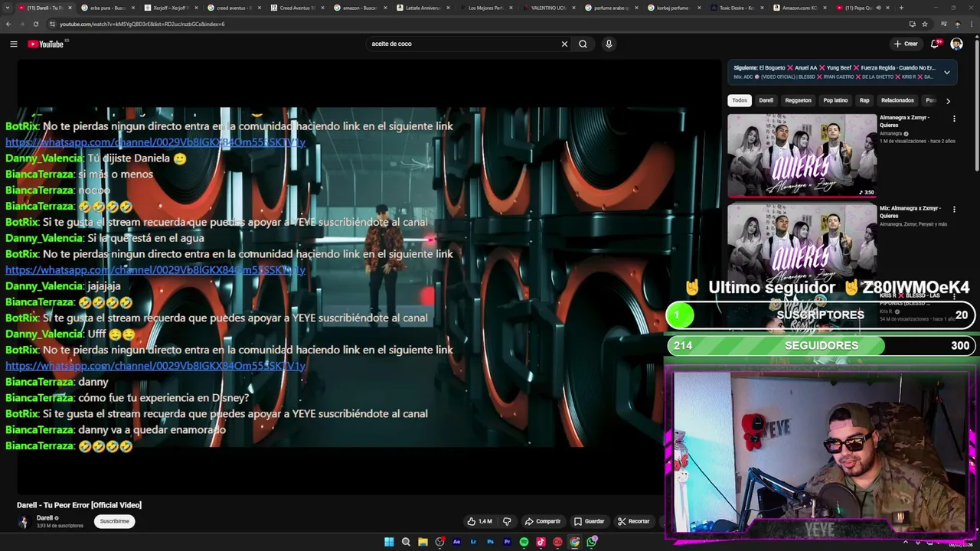Open the Darell channel avatar
This screenshot has height=551, width=980.
pyautogui.click(x=24, y=522)
